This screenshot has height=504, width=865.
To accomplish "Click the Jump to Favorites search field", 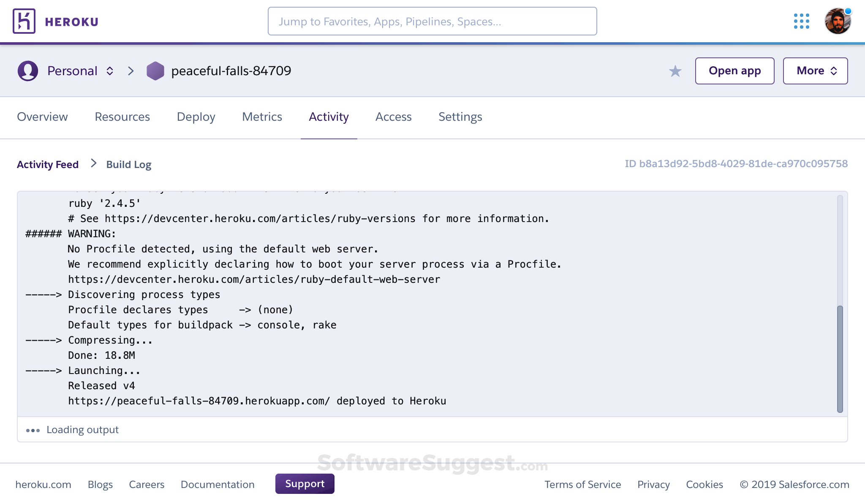I will click(x=432, y=21).
